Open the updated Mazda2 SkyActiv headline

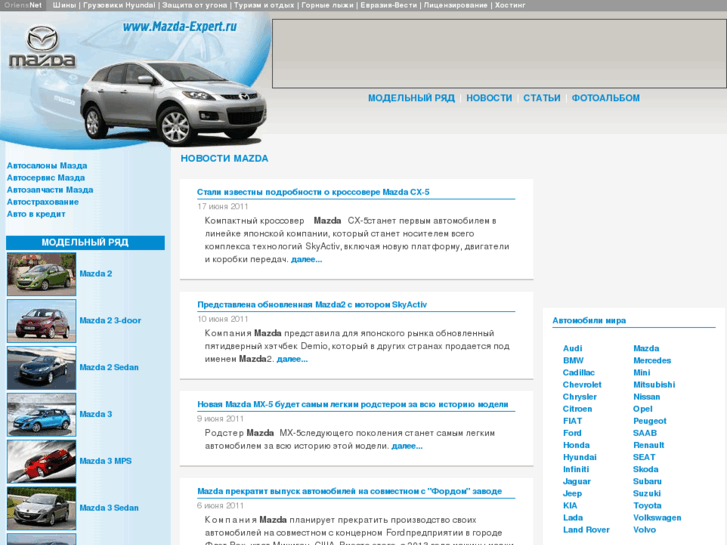[312, 305]
